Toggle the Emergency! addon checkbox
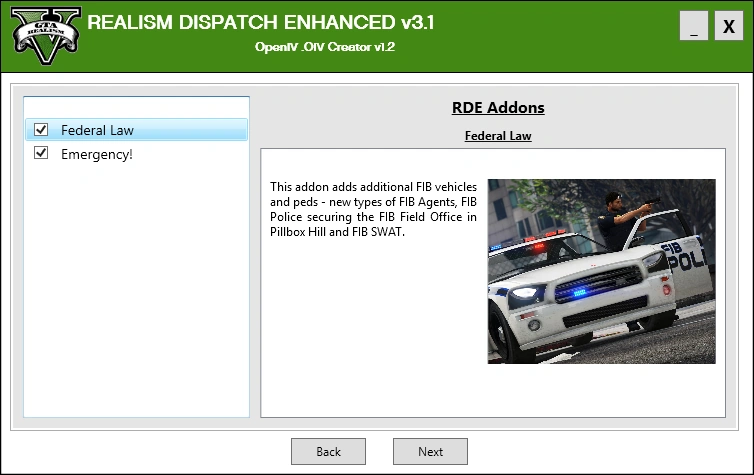Screen dimensions: 754x475 41,153
